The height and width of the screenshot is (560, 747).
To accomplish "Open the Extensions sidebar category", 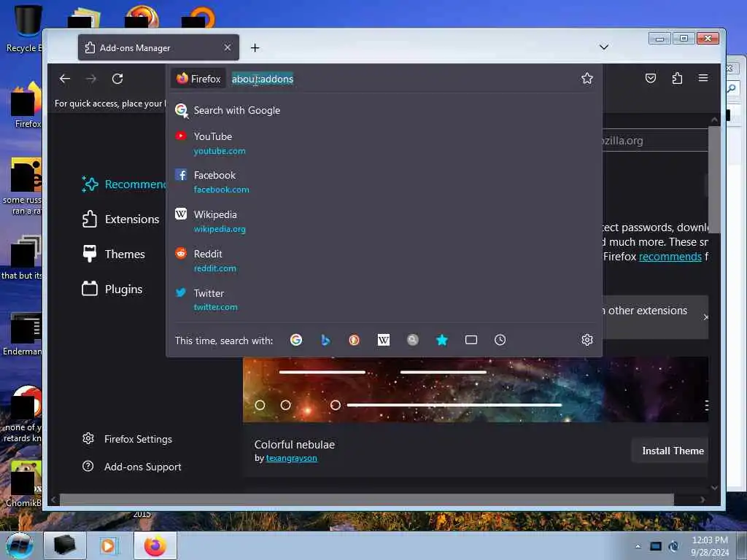I will [121, 219].
